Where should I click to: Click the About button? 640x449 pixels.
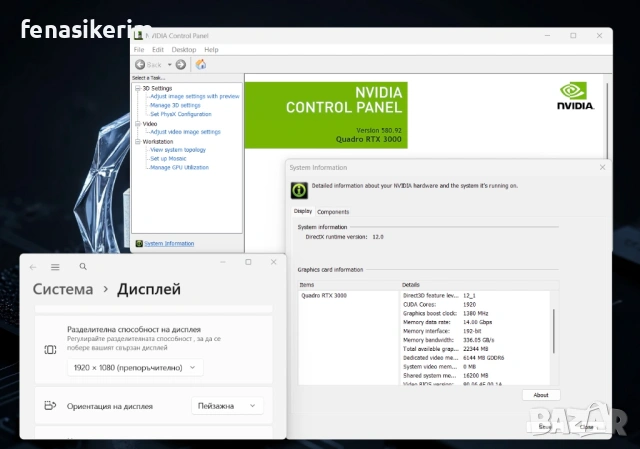541,395
